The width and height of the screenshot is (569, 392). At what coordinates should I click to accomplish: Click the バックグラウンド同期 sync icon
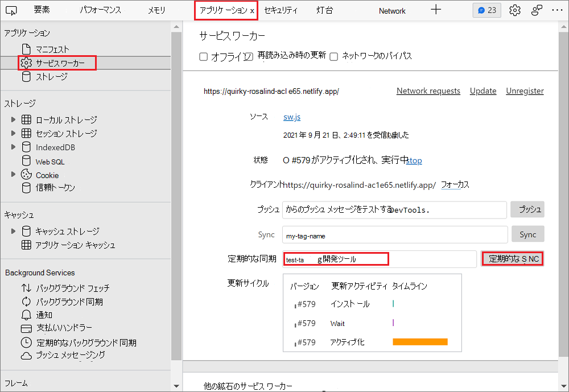point(26,302)
